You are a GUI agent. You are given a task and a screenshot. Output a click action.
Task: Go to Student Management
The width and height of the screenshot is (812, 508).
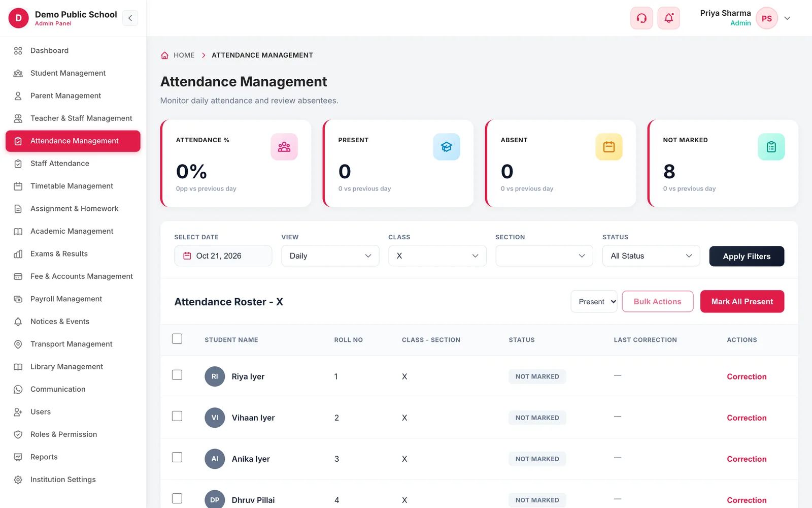(73, 73)
